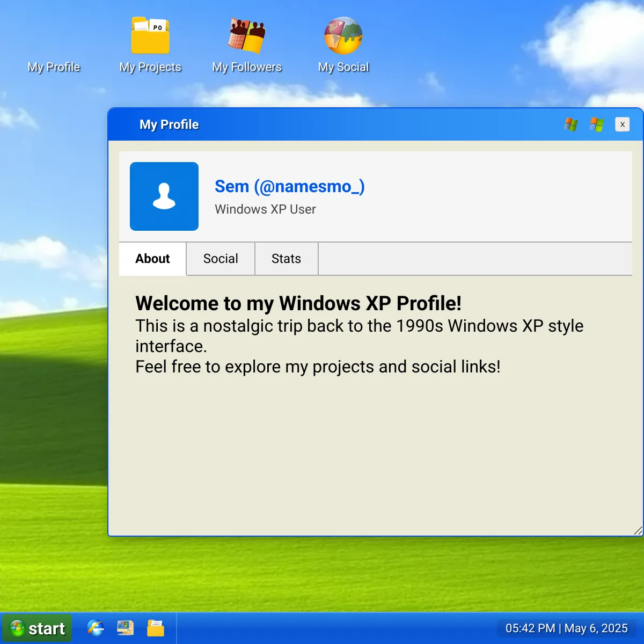Screen dimensions: 644x644
Task: Click the Sem (@namesmo_) profile name
Action: click(290, 186)
